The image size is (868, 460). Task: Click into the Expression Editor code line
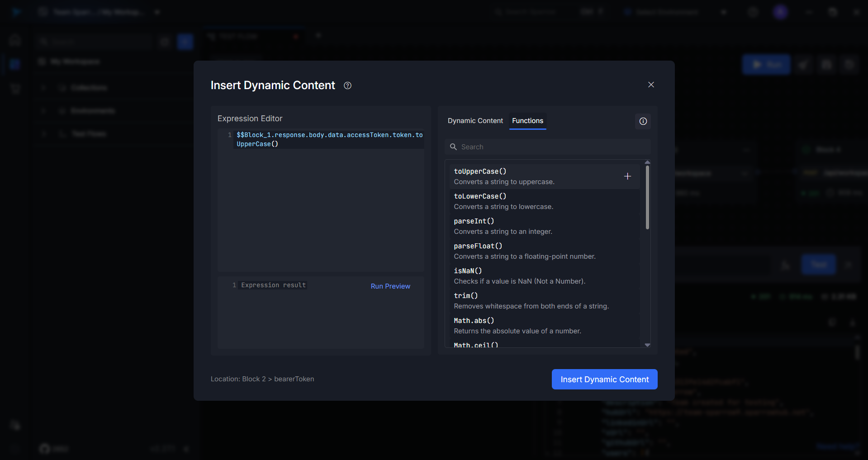point(329,139)
